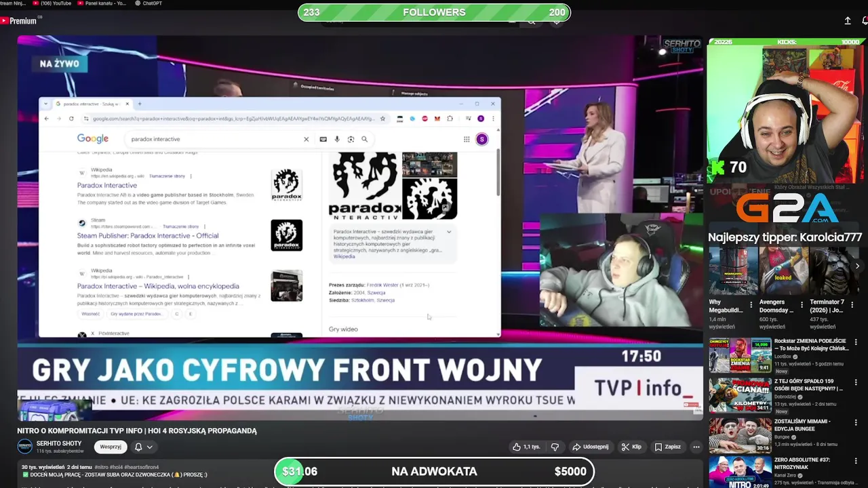
Task: Click Reload icon in the video's Chrome window
Action: point(71,119)
